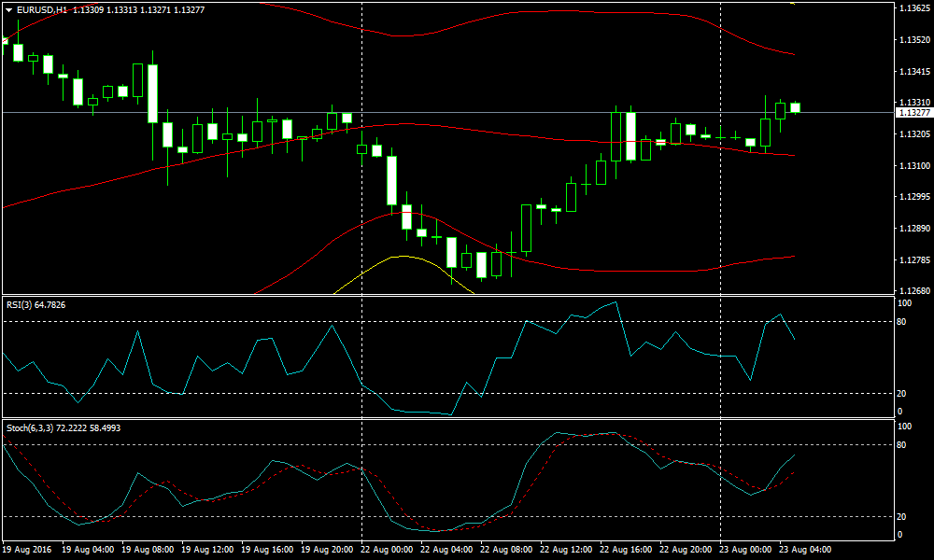Click the small triangle beside EURUSD,H1
934x560 pixels.
coord(7,9)
